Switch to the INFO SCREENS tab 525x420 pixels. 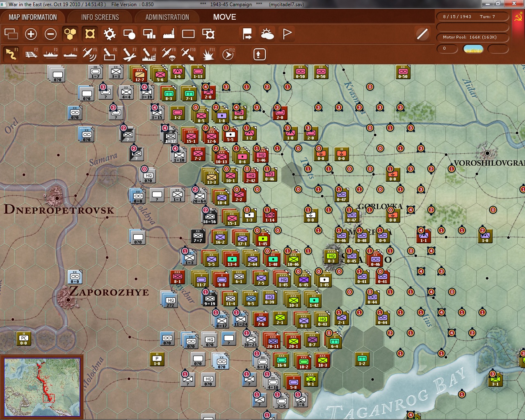(100, 17)
